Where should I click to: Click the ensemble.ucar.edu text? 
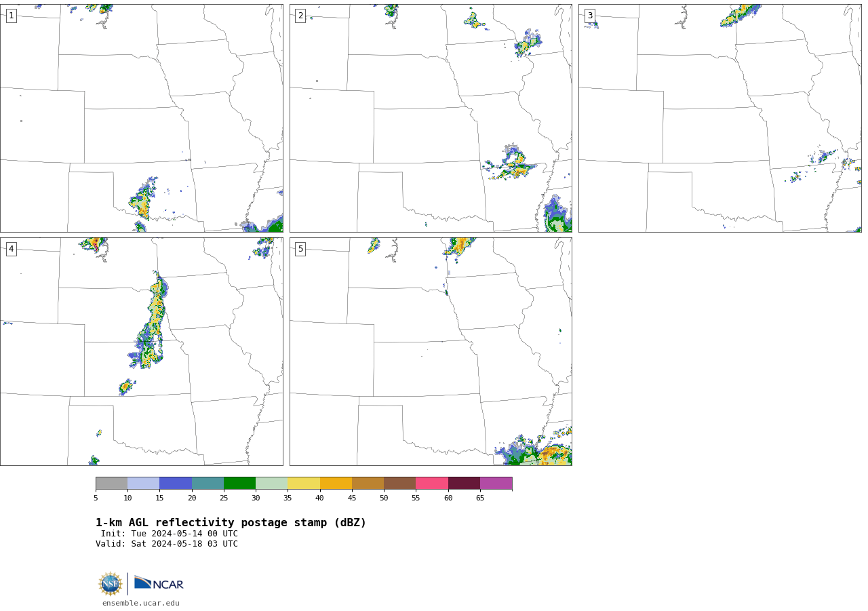coord(141,604)
